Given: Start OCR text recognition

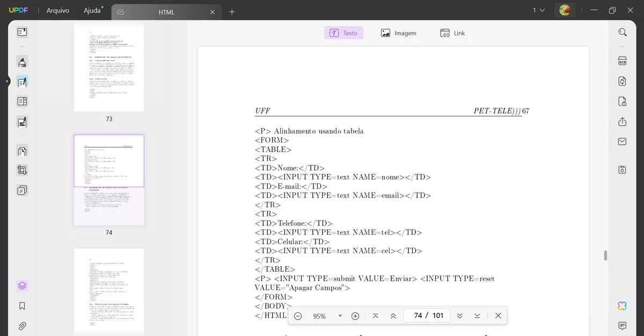Looking at the screenshot, I should 622,61.
